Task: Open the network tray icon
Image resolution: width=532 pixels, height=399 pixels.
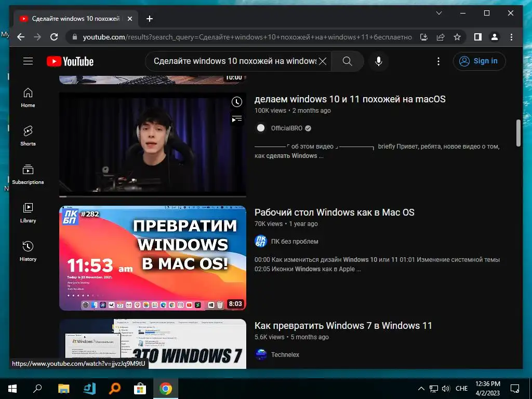Action: point(434,389)
